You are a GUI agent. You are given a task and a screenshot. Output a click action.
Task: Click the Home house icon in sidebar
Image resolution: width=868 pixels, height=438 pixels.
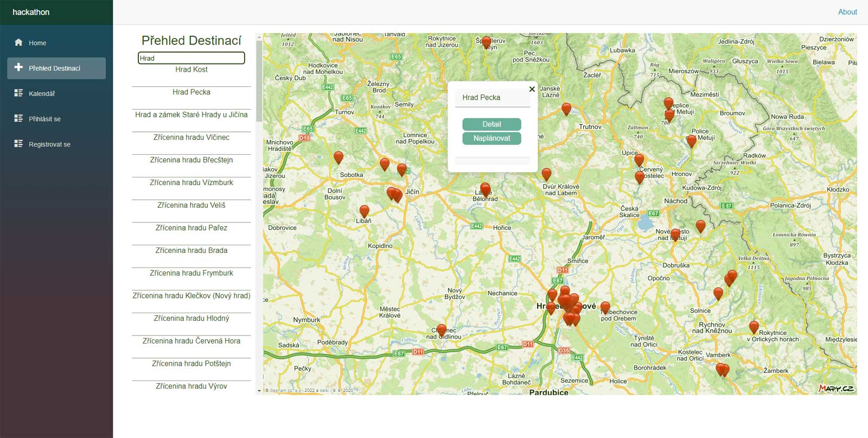[18, 42]
